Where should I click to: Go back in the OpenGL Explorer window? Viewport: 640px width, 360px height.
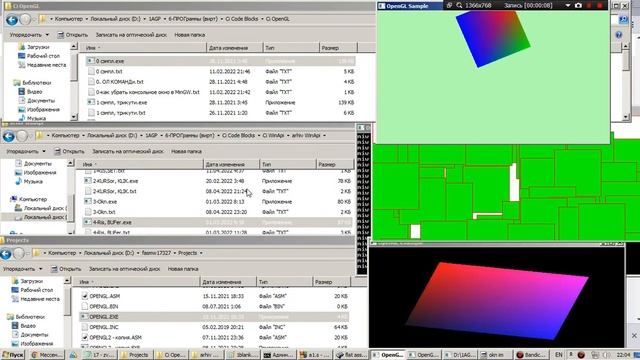click(12, 19)
